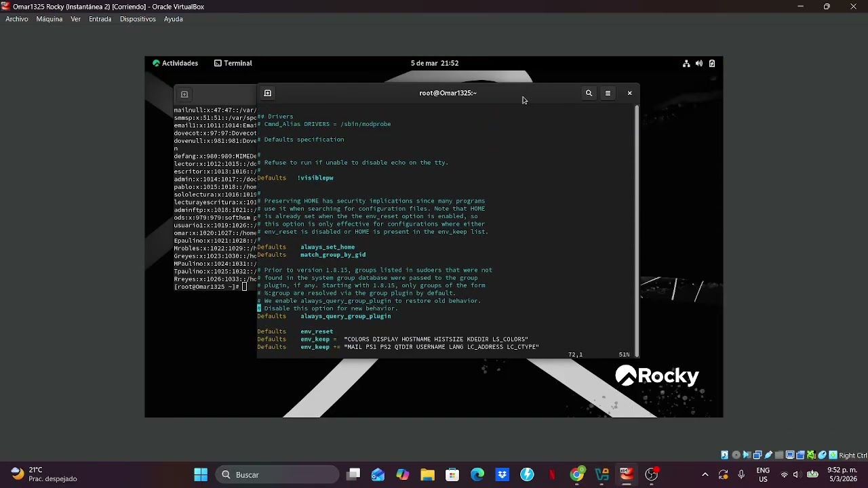Open VirtualBox Archivo menu
The height and width of the screenshot is (488, 868).
click(17, 19)
